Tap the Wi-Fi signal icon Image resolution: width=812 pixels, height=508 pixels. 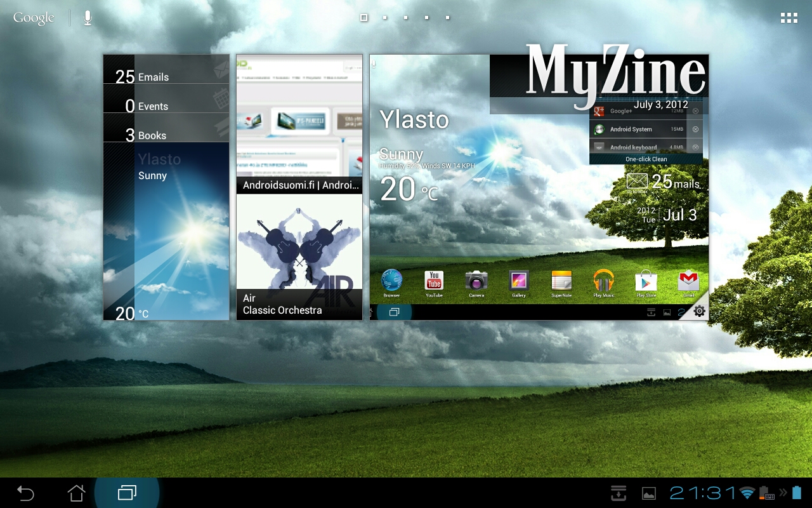[747, 493]
